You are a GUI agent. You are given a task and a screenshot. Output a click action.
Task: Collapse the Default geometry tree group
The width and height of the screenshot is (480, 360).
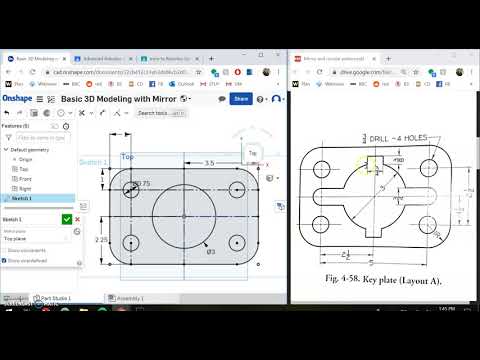[6, 150]
